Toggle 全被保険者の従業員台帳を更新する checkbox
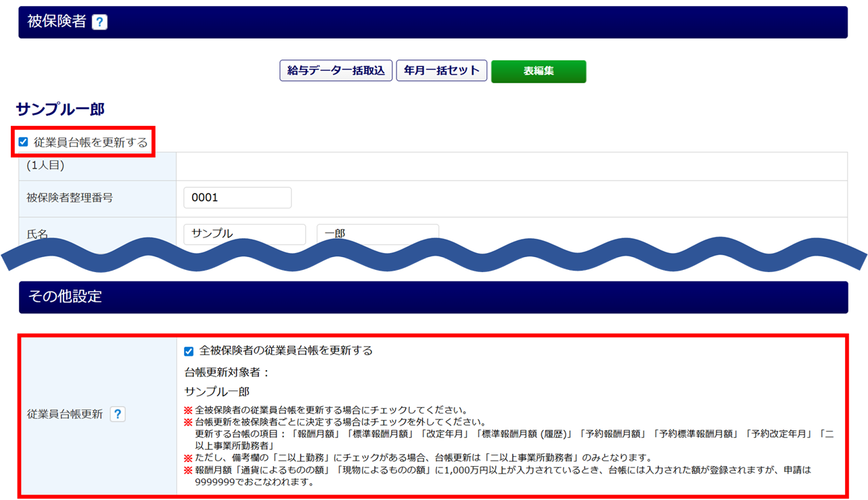Image resolution: width=868 pixels, height=500 pixels. coord(189,351)
